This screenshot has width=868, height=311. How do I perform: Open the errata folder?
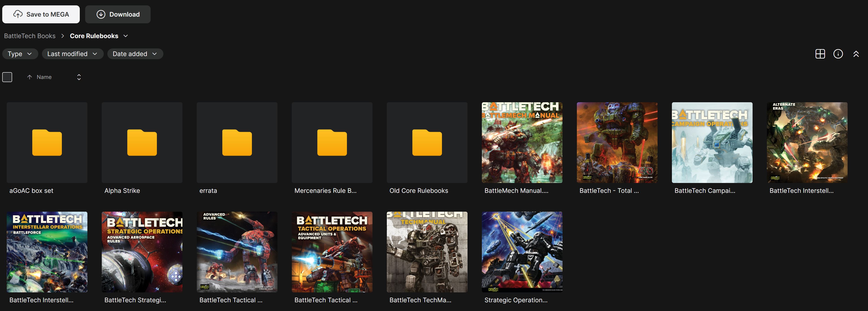pyautogui.click(x=237, y=143)
